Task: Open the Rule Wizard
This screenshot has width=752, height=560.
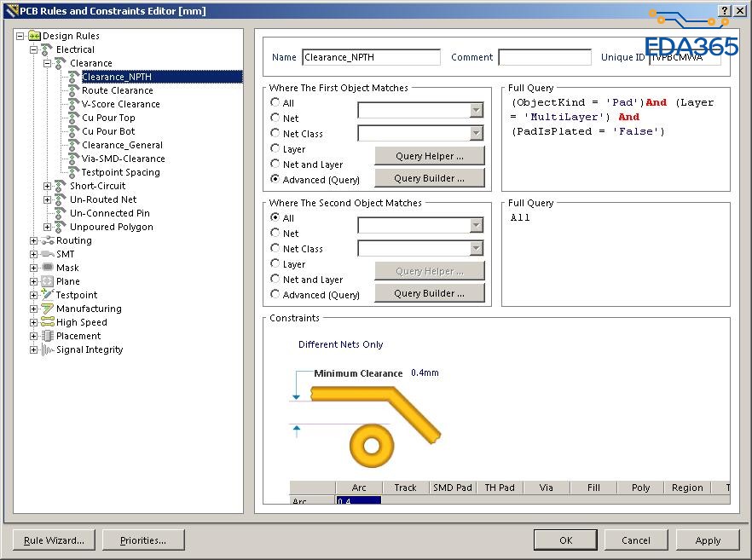Action: point(54,540)
